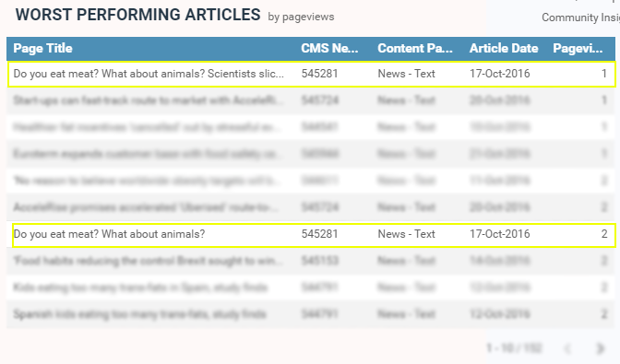620x364 pixels.
Task: Sort by Pagevi... column header
Action: 578,48
